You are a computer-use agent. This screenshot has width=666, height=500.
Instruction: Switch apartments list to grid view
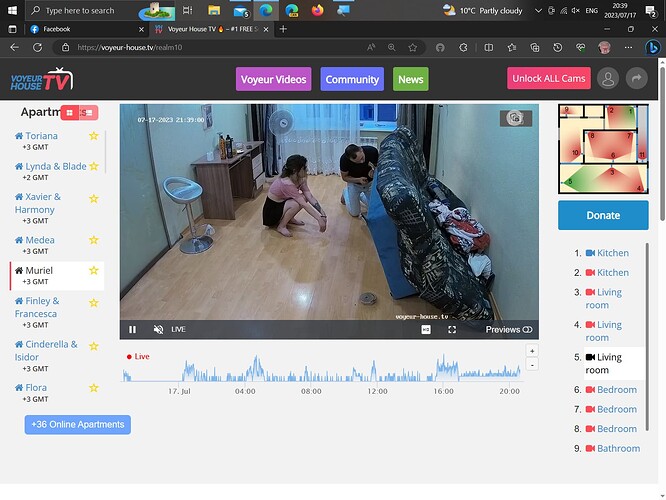coord(70,113)
